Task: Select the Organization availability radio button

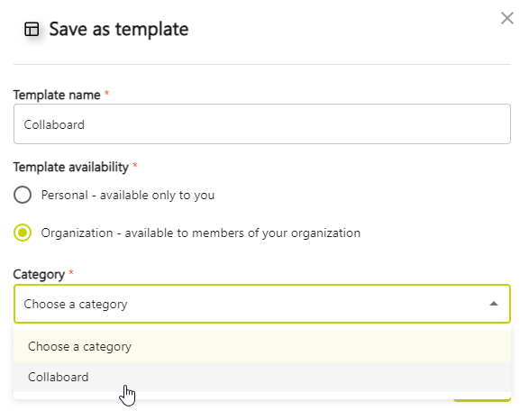Action: tap(23, 233)
